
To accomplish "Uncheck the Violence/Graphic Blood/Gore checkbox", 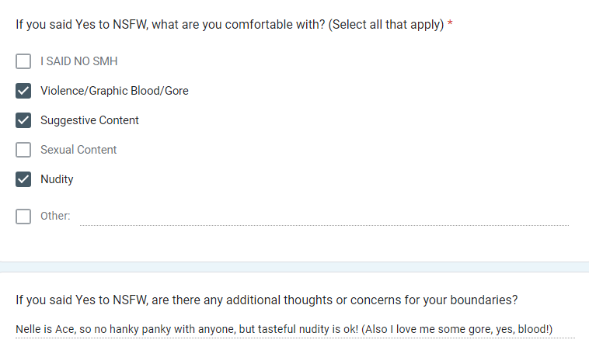I will point(23,91).
